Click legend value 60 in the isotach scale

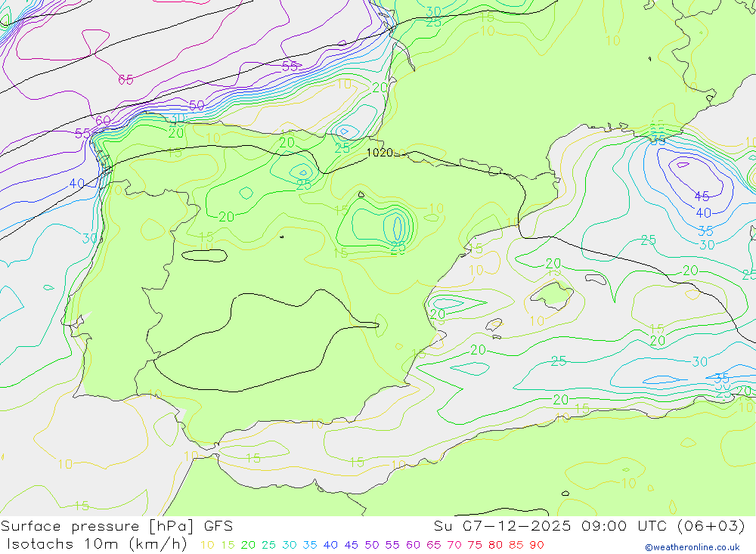(413, 545)
